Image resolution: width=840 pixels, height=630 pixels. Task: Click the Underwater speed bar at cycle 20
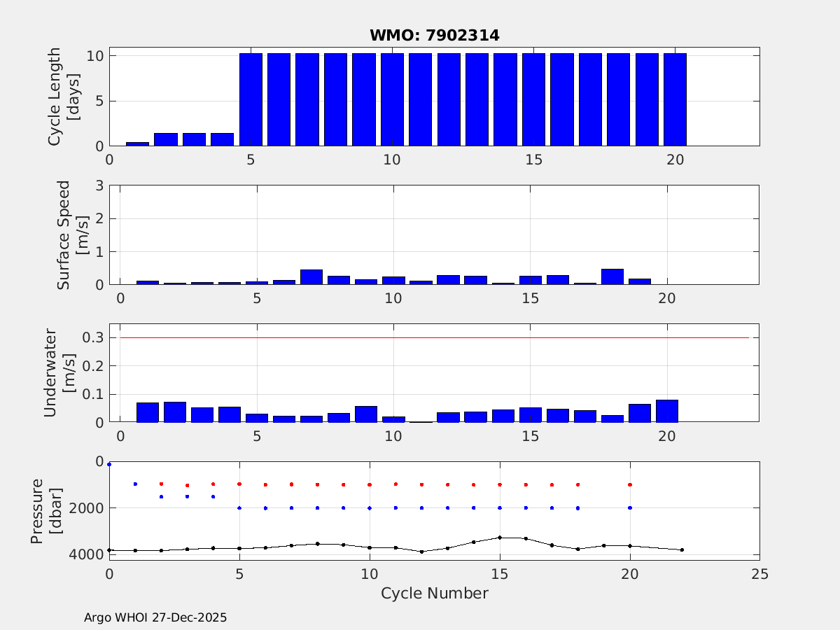(x=667, y=412)
